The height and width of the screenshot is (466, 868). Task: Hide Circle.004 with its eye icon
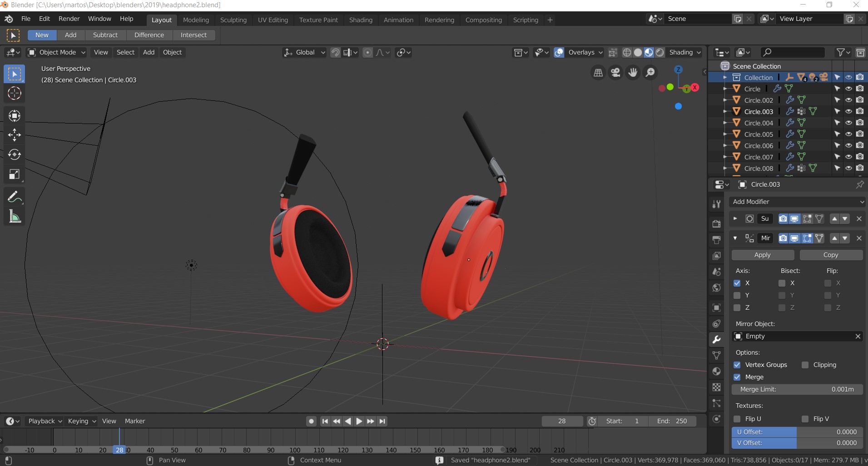pos(848,123)
